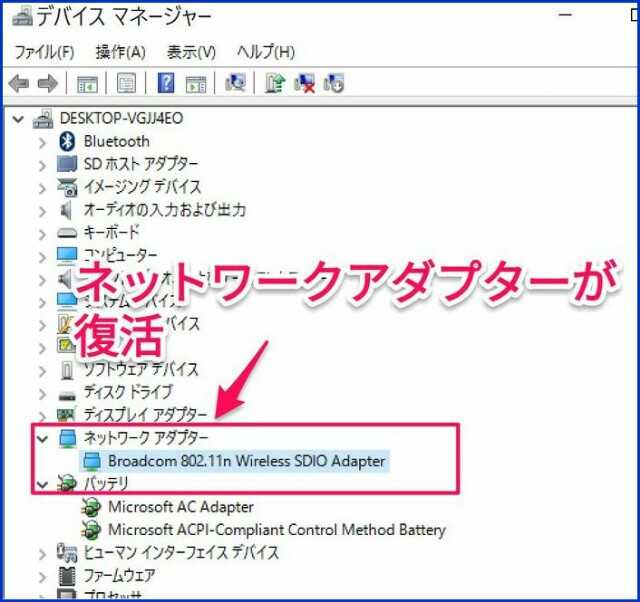Select Microsoft AC Adapter entry
Viewport: 640px width, 602px height.
181,507
